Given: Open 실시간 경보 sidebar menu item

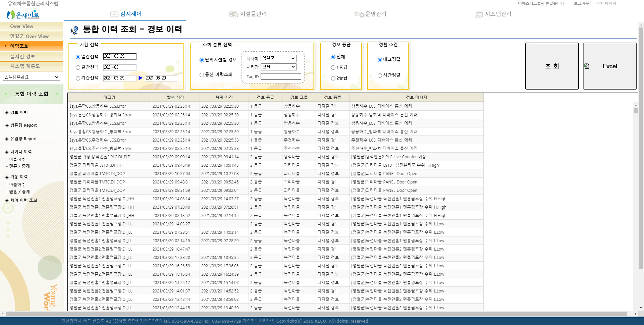Looking at the screenshot, I should pyautogui.click(x=32, y=56).
